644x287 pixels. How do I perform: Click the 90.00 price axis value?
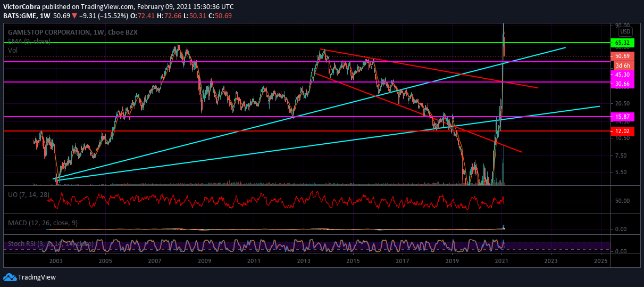point(622,25)
